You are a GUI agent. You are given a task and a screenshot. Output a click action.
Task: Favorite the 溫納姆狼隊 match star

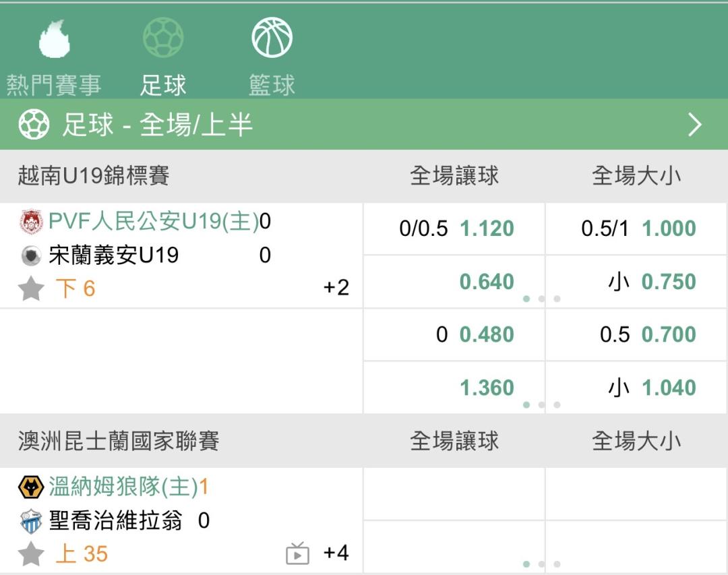31,555
